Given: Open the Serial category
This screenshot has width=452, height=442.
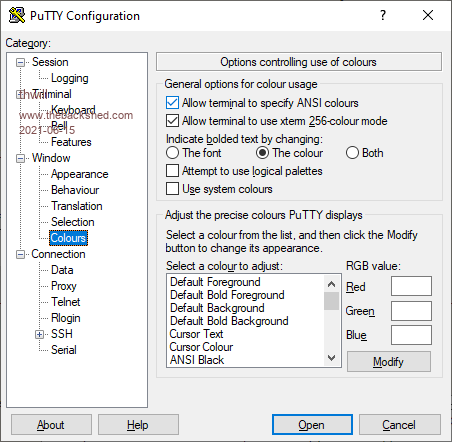Looking at the screenshot, I should pos(64,350).
